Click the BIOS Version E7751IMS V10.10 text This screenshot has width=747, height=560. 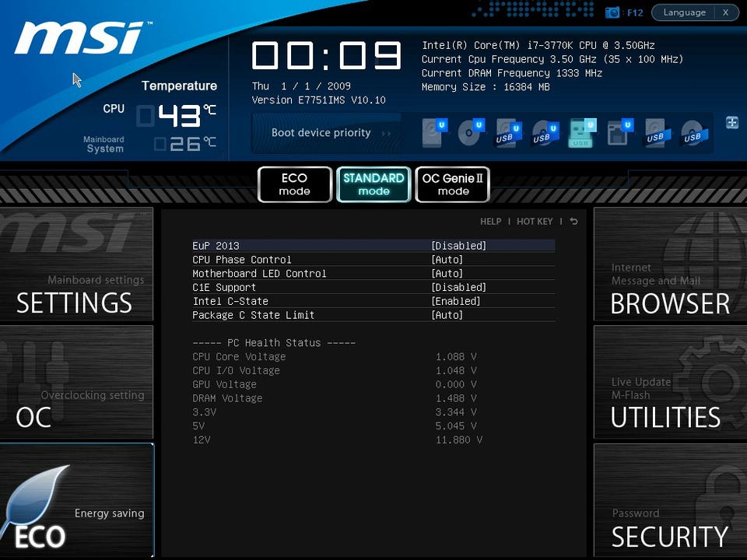[319, 100]
